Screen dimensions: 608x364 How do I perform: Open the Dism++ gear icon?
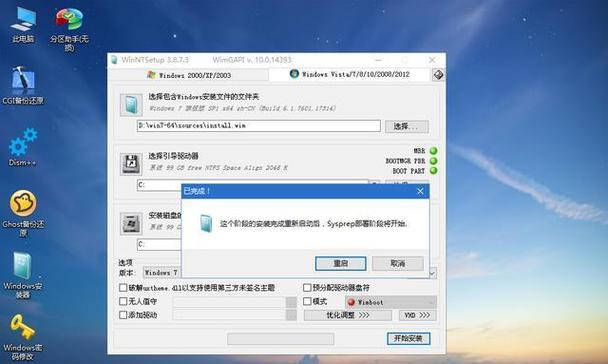[22, 147]
